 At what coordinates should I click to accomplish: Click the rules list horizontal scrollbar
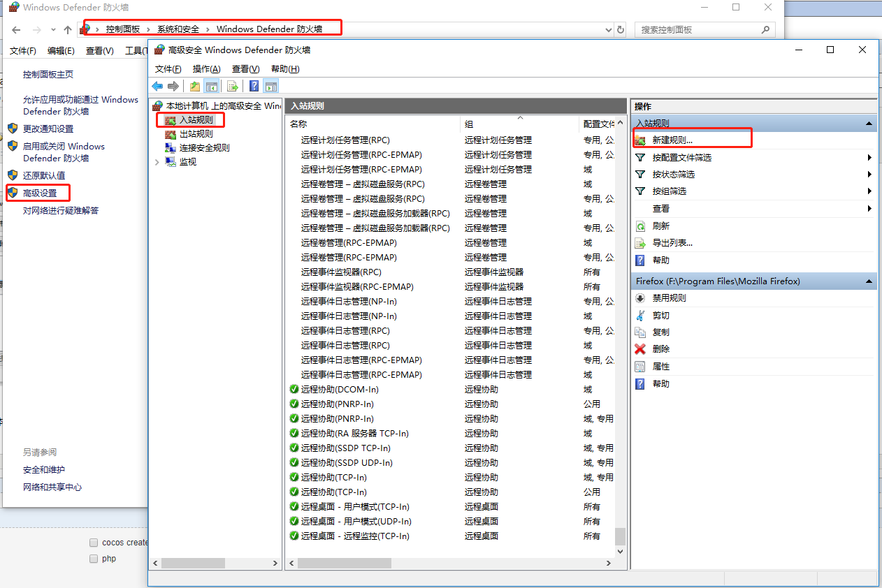[x=419, y=563]
